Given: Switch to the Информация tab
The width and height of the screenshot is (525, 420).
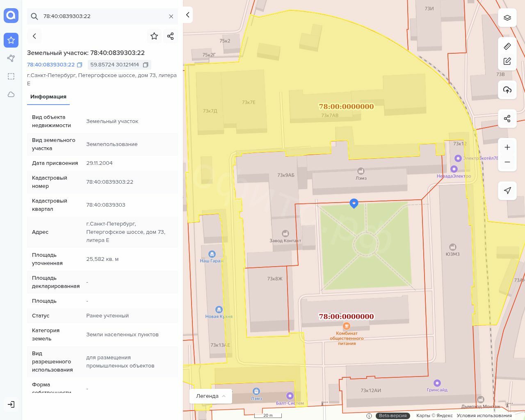Looking at the screenshot, I should tap(48, 97).
